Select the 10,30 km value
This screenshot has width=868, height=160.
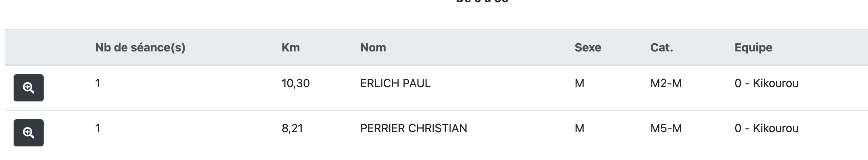pyautogui.click(x=296, y=84)
